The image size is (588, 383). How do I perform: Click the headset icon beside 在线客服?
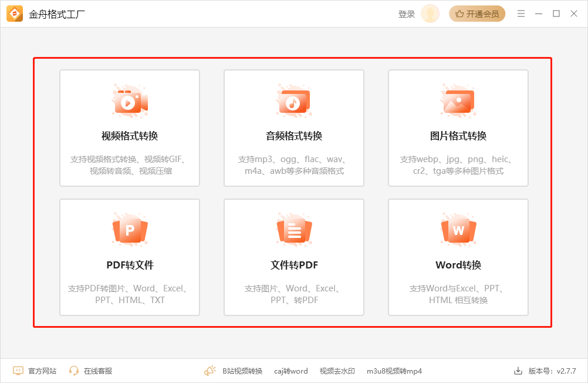74,371
